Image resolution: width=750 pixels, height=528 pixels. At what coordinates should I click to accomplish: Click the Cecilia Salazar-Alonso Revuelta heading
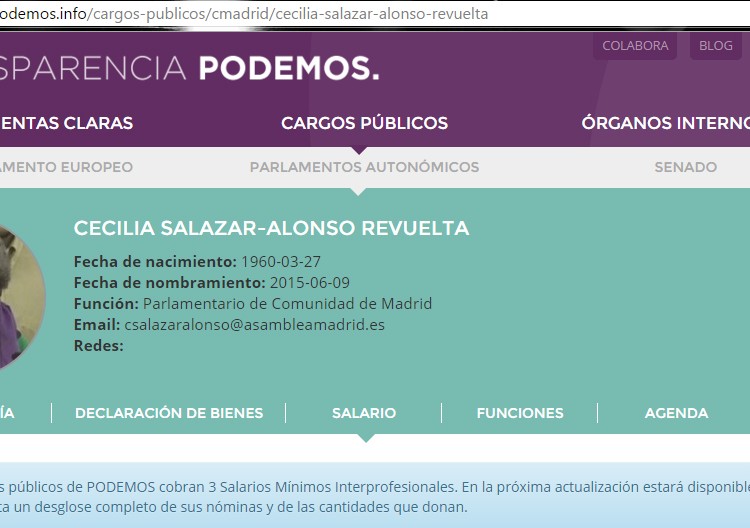(x=271, y=229)
